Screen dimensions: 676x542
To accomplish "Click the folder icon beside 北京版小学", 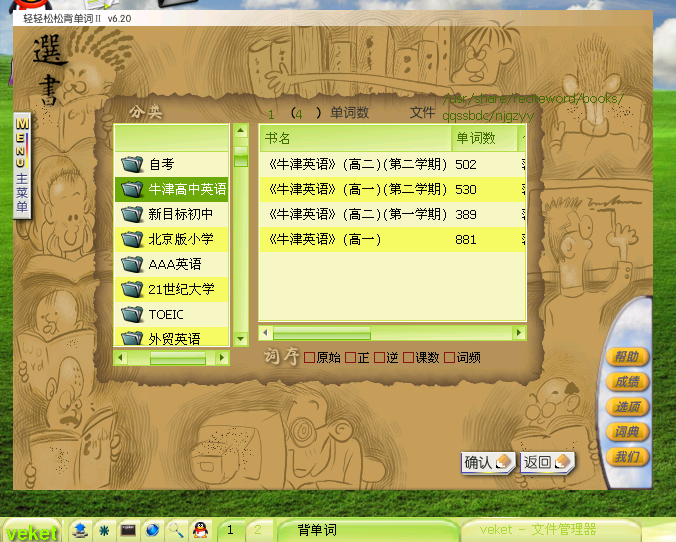I will 132,239.
